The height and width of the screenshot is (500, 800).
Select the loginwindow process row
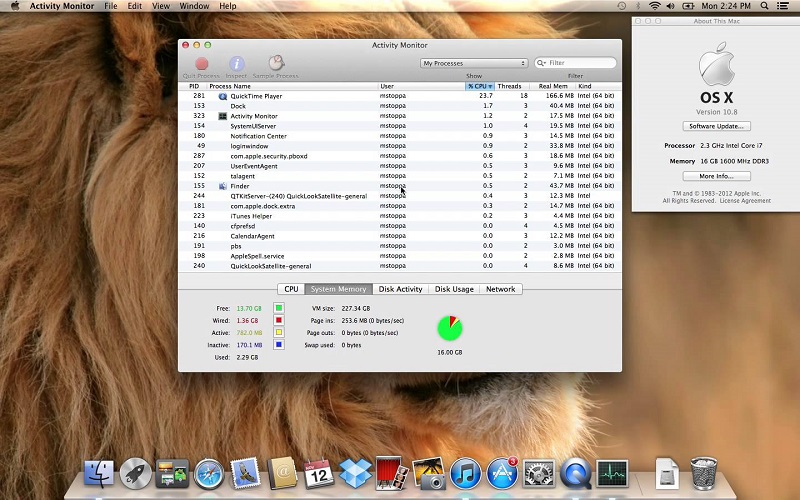coord(399,146)
